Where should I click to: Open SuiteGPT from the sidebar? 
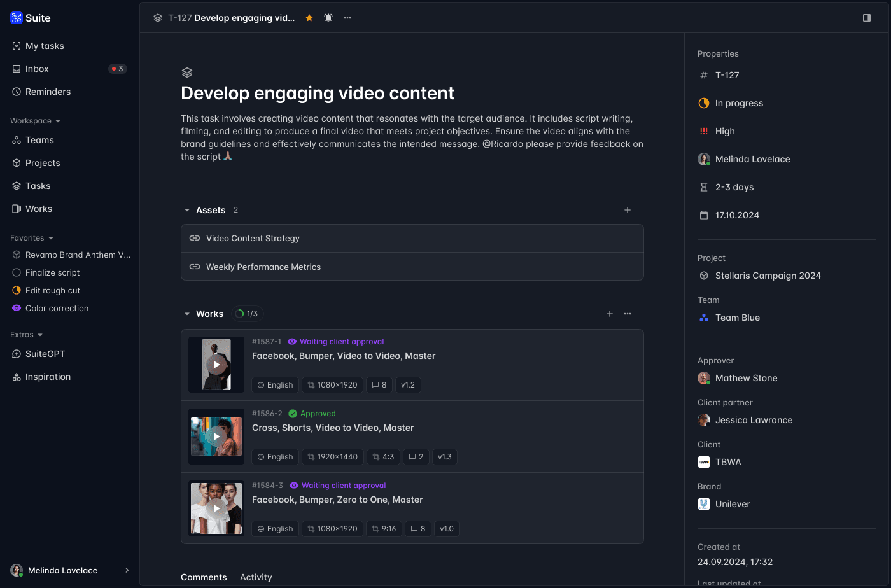coord(45,354)
